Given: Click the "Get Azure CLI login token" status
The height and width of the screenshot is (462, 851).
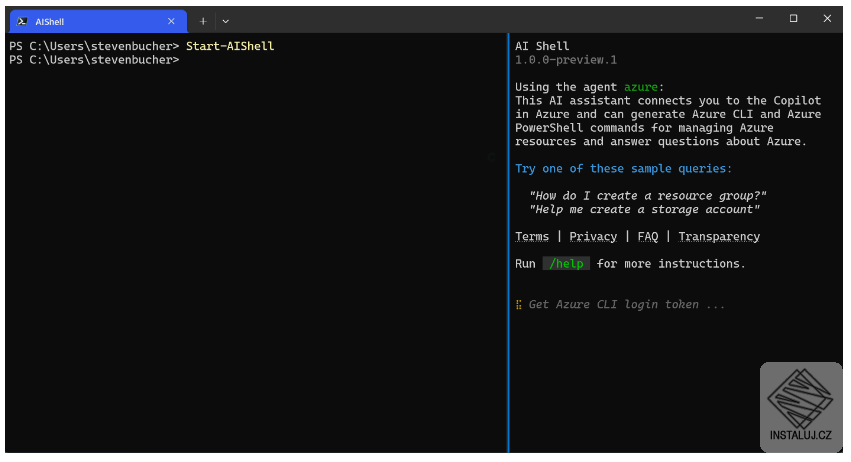Looking at the screenshot, I should coord(627,305).
